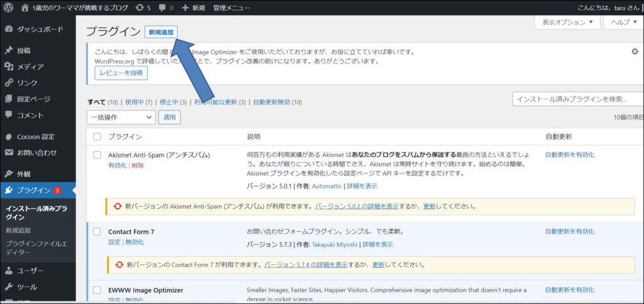Open 新規追加 submenu in sidebar
Image resolution: width=644 pixels, height=304 pixels.
point(18,231)
